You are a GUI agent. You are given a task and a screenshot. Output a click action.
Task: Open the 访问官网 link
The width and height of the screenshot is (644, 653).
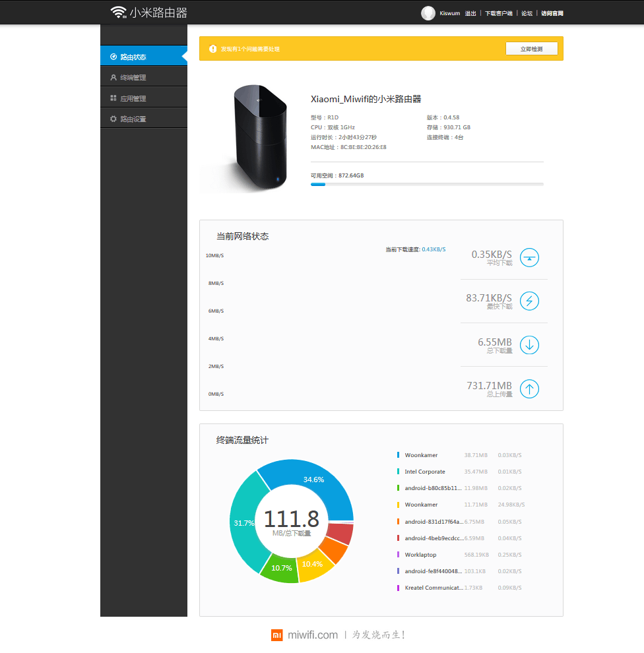(x=552, y=13)
